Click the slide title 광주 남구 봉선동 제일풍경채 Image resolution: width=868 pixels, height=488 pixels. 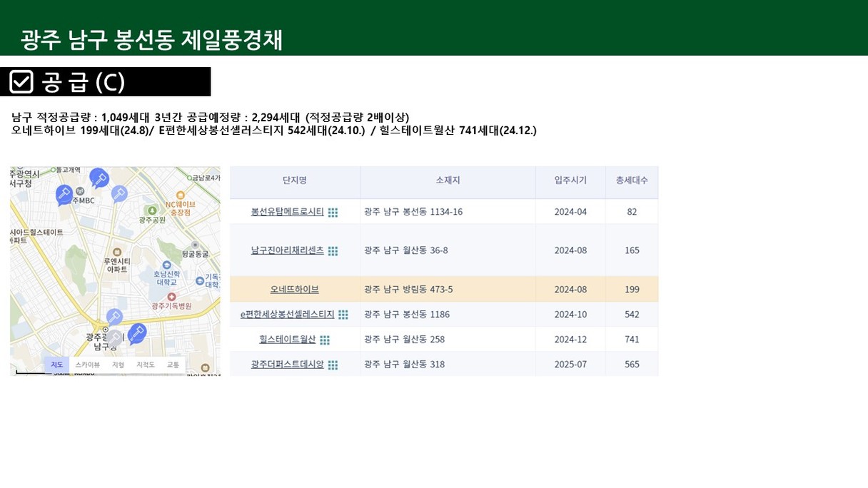(151, 39)
